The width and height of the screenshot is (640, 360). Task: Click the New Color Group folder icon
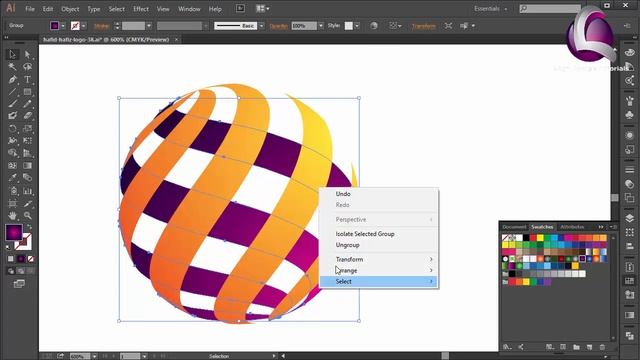(x=576, y=347)
